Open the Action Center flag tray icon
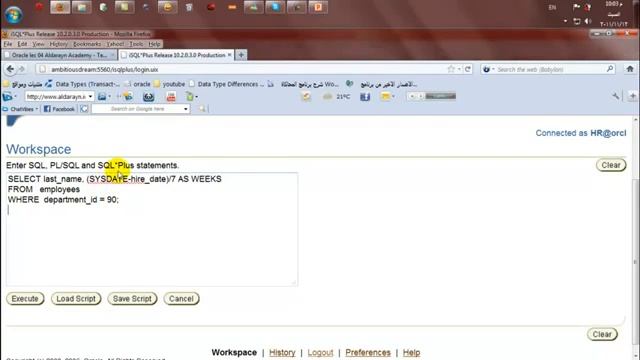 point(576,7)
